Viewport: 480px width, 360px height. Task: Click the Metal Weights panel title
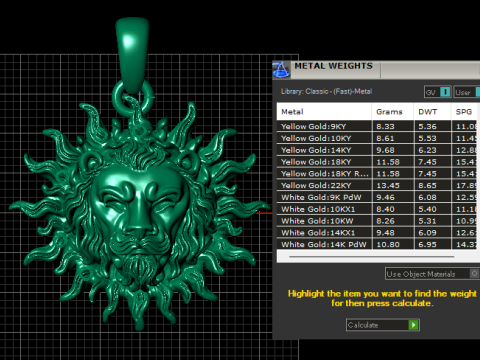click(x=333, y=66)
